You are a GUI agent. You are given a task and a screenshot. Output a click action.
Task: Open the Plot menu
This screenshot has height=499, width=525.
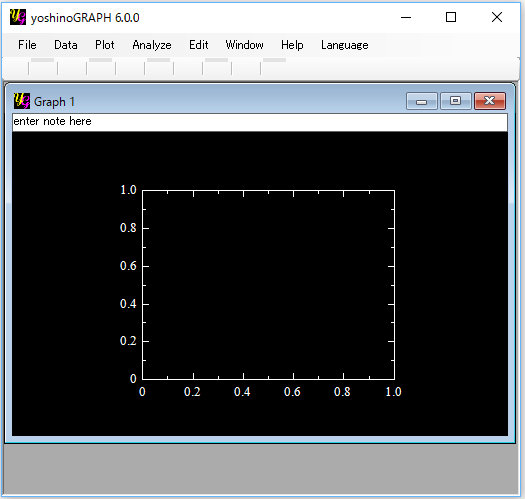(x=104, y=45)
